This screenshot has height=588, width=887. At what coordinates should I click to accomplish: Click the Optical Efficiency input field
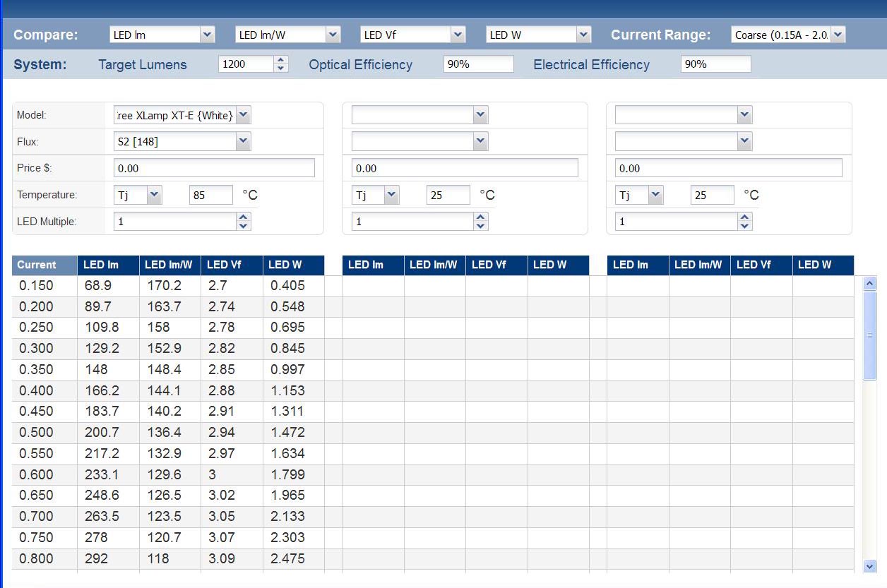[x=478, y=64]
